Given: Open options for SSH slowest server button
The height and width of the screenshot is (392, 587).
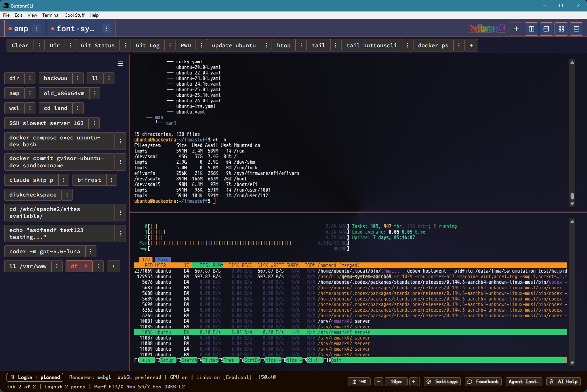Looking at the screenshot, I should click(94, 123).
